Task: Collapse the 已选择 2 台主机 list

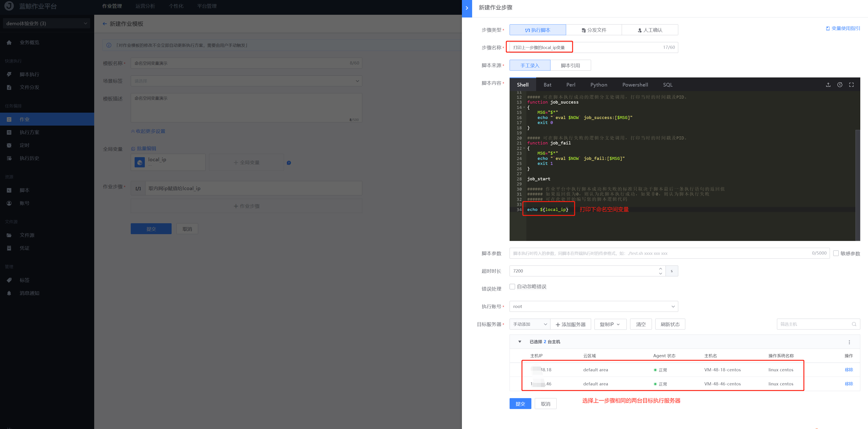Action: pos(520,342)
